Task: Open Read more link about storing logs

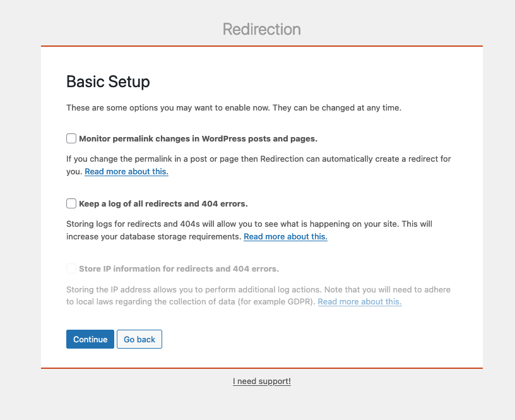Action: click(285, 237)
